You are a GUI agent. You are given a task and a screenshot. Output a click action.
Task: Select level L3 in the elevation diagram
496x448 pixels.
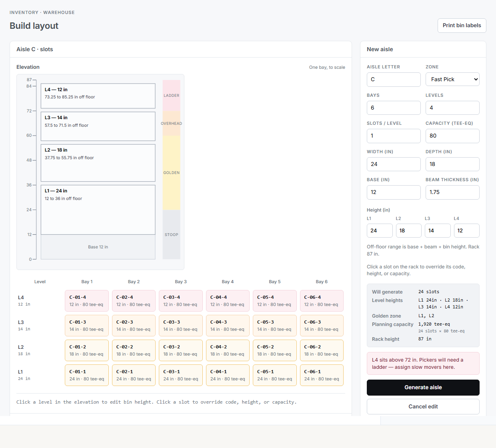pyautogui.click(x=98, y=126)
